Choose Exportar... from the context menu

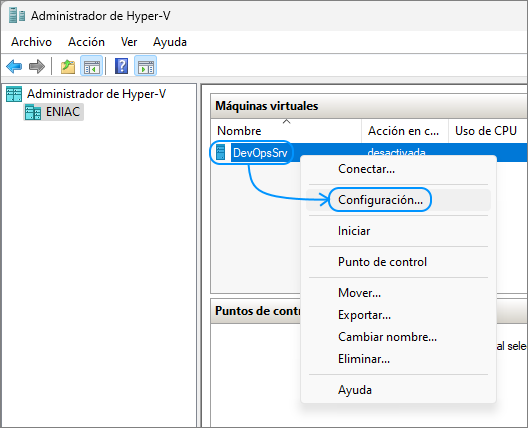(398, 315)
